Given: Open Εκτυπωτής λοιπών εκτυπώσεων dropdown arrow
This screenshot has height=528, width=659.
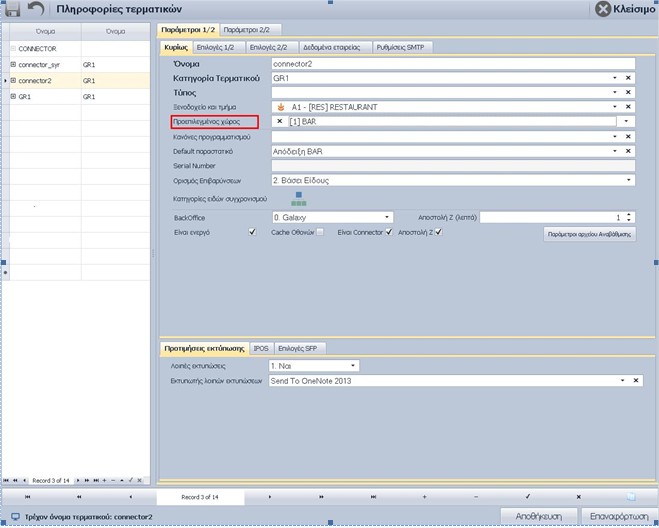Looking at the screenshot, I should coord(622,380).
